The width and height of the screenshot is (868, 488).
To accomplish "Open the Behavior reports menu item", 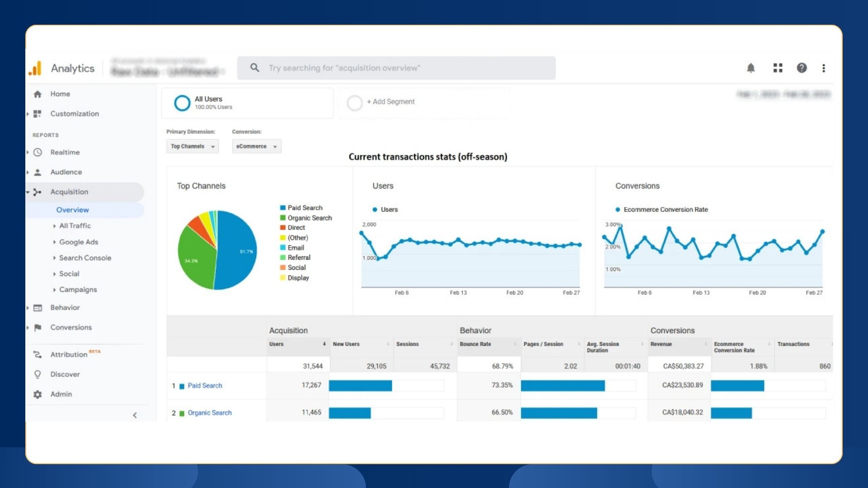I will 65,308.
